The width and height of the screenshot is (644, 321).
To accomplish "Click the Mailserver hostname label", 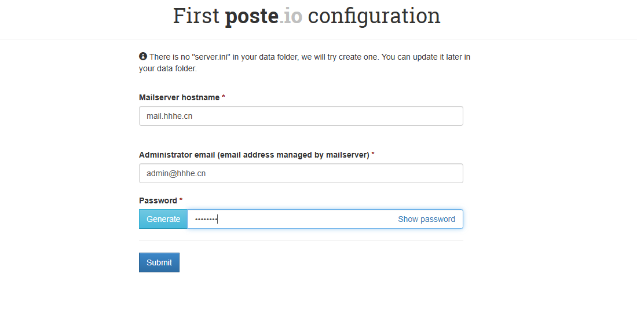I will (180, 97).
